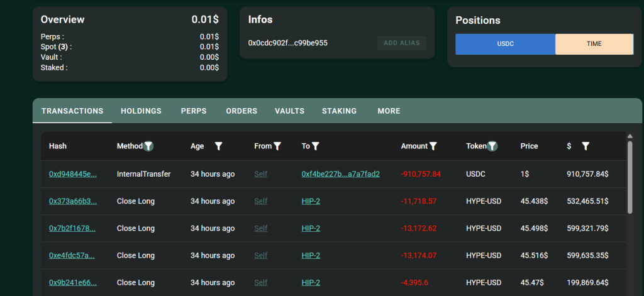This screenshot has width=644, height=296.
Task: Click the ADD ALIAS button
Action: pos(401,43)
